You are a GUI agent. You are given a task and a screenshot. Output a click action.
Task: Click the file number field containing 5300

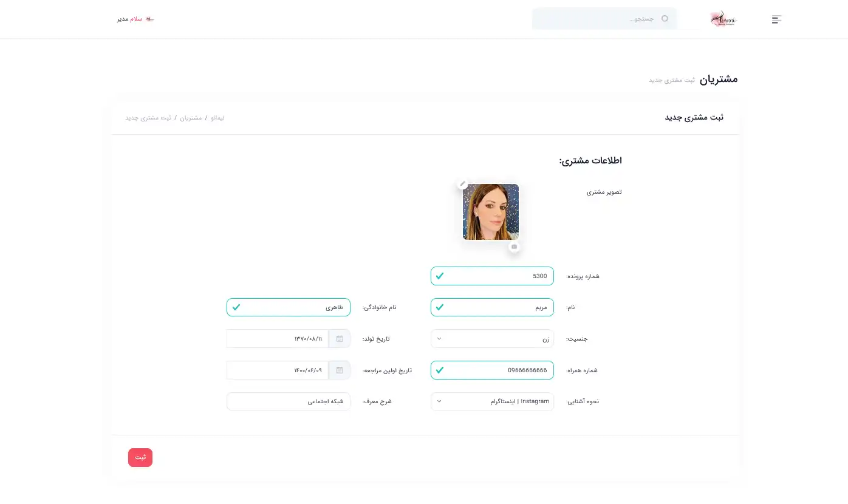click(492, 276)
